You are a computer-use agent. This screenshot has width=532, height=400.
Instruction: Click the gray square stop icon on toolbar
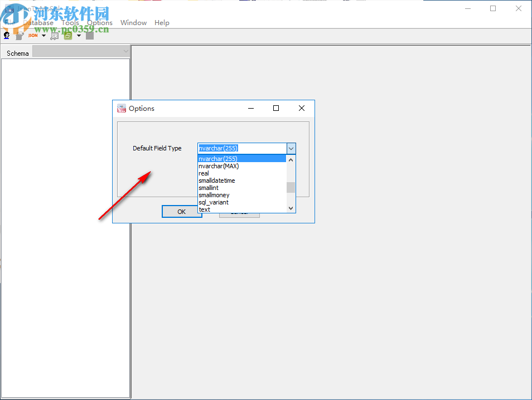89,35
